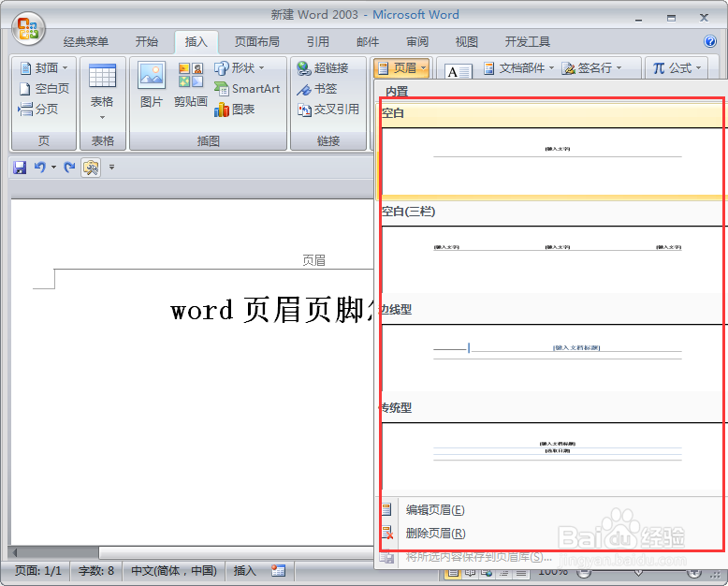Insert a picture (图片)
Viewport: 728px width, 586px height.
click(152, 84)
